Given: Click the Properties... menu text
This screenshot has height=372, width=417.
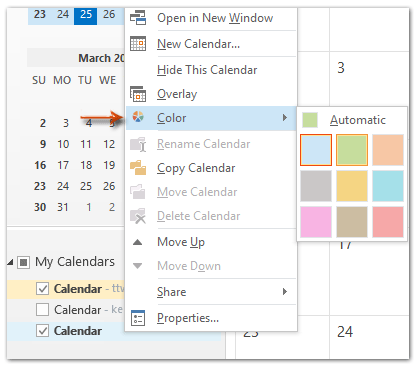Looking at the screenshot, I should click(x=188, y=318).
